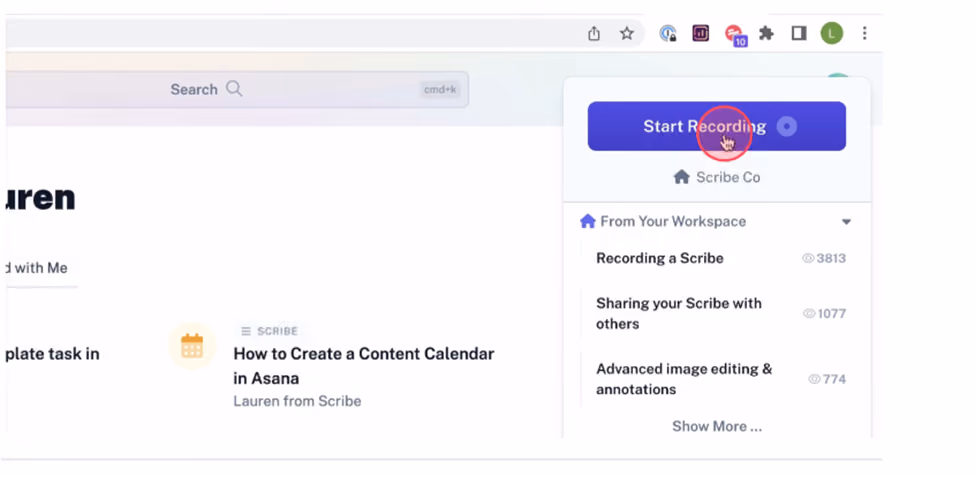Toggle the browser side panel icon
This screenshot has width=975, height=477.
point(799,33)
